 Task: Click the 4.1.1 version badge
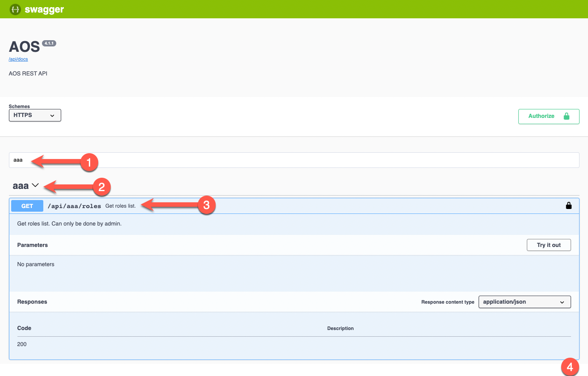(49, 43)
